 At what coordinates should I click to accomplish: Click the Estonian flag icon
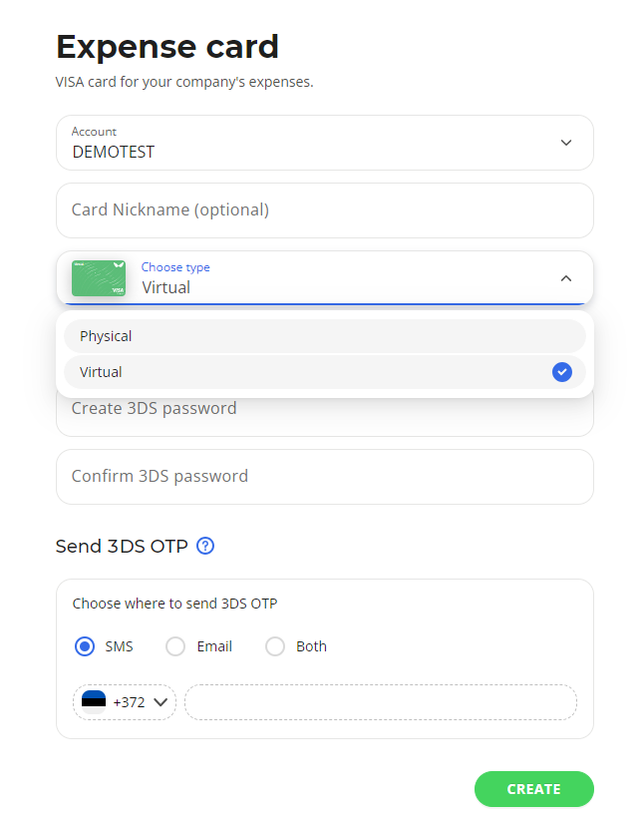pos(94,701)
